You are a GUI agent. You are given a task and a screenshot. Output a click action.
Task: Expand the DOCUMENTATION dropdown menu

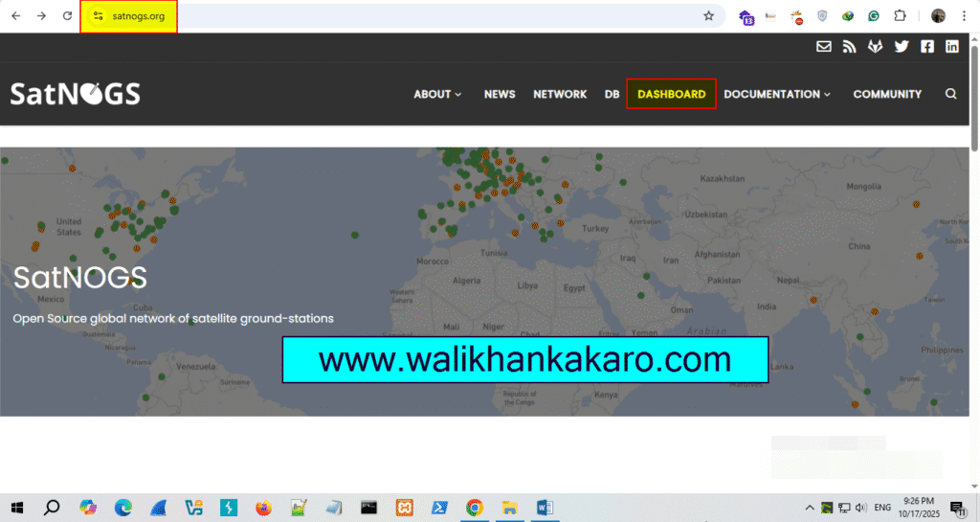[x=777, y=94]
